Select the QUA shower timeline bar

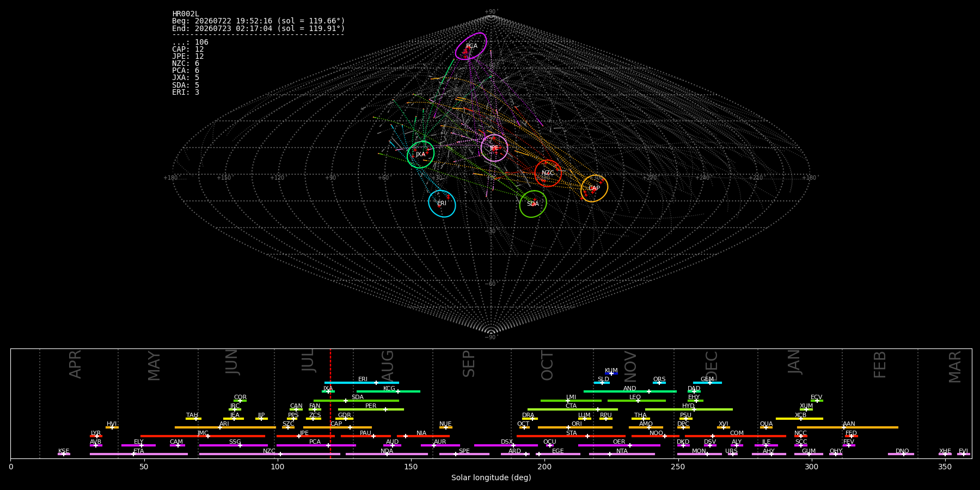click(x=766, y=427)
